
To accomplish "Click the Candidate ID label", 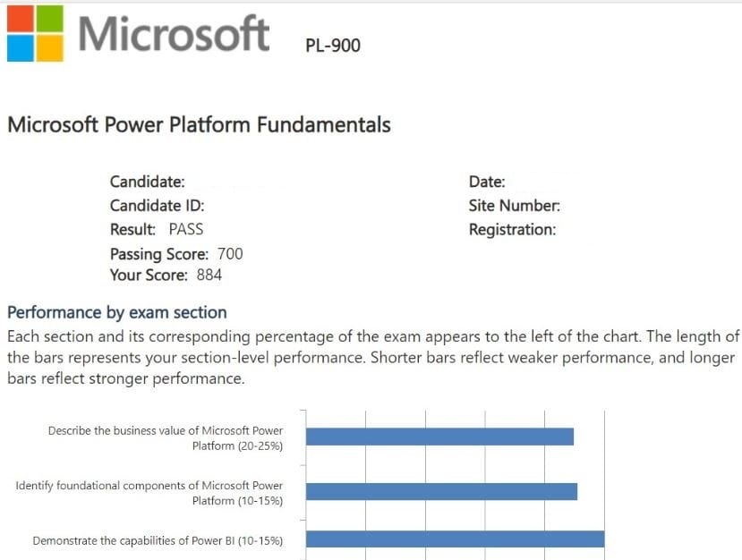I will (x=157, y=205).
